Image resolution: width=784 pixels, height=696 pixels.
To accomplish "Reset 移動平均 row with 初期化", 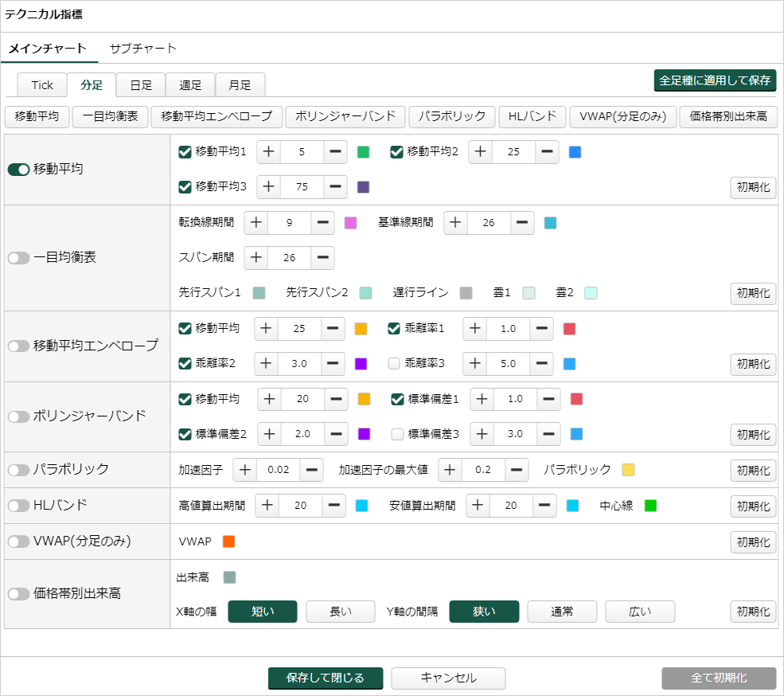I will [x=753, y=188].
